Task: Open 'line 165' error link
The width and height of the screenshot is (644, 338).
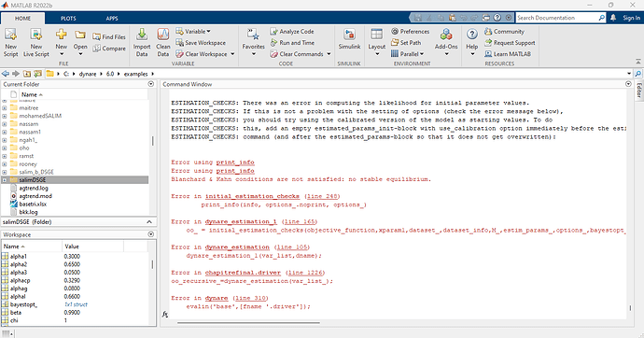Action: pyautogui.click(x=300, y=222)
